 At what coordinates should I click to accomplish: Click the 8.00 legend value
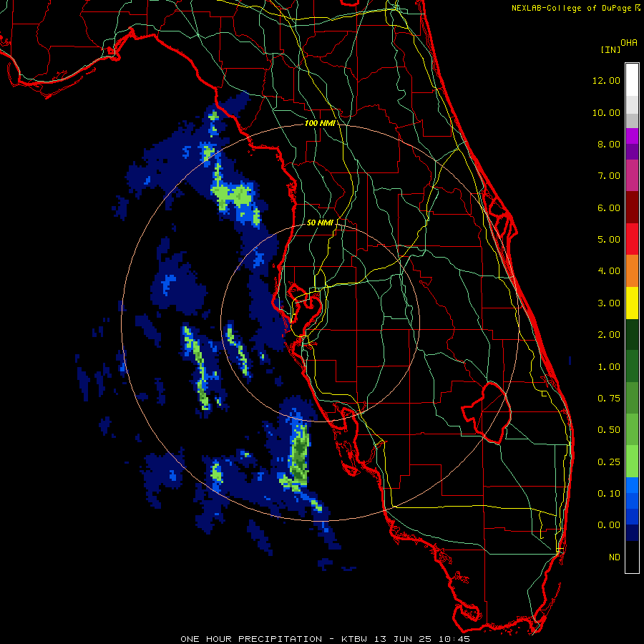click(x=608, y=144)
